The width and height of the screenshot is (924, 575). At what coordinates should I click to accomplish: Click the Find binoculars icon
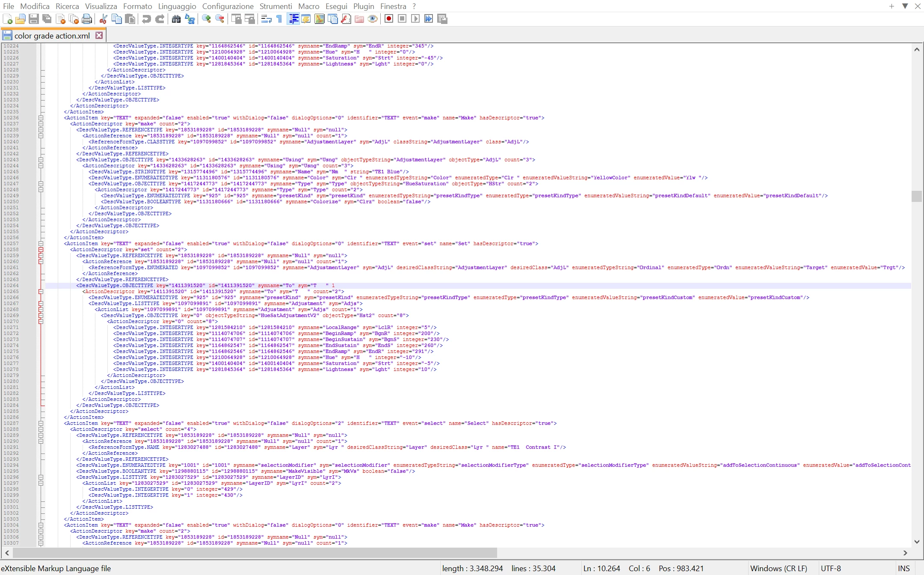coord(176,19)
